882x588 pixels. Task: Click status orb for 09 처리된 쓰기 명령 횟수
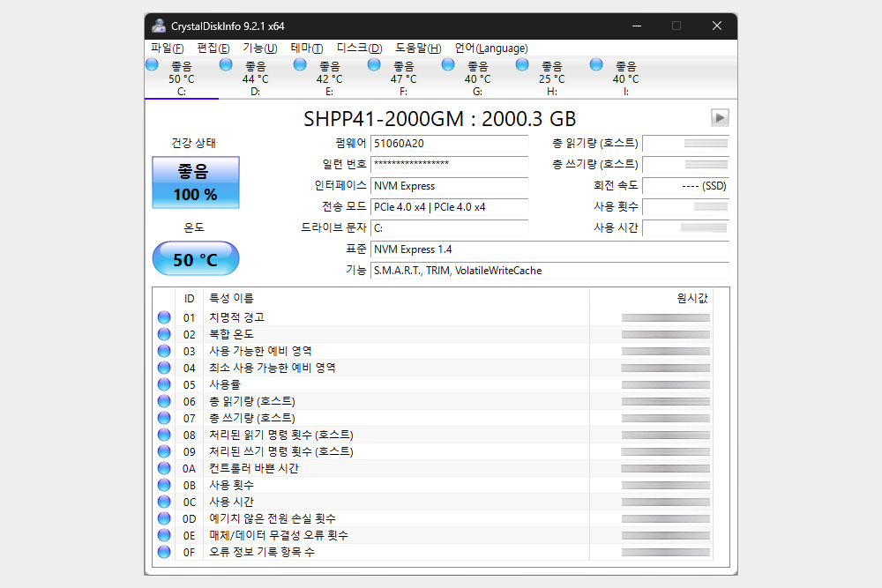point(164,451)
